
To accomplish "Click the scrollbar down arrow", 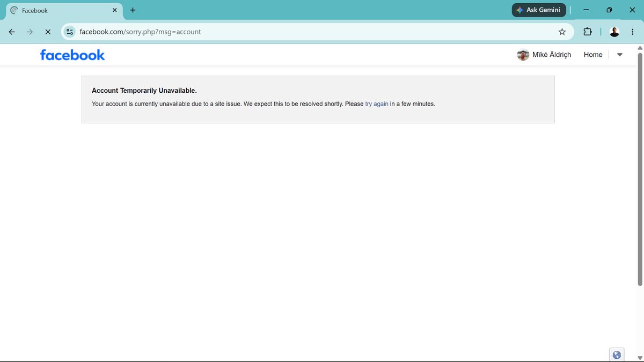I will pyautogui.click(x=639, y=358).
